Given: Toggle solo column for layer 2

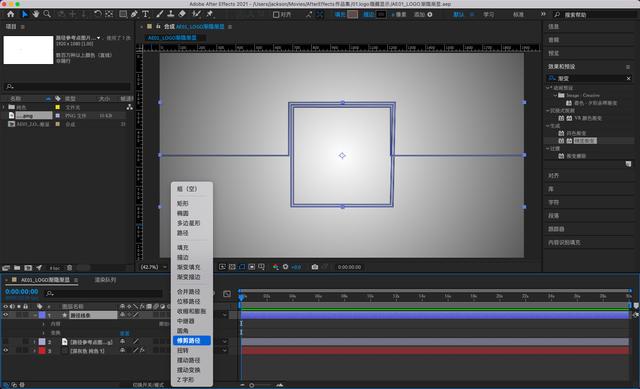Looking at the screenshot, I should tap(19, 342).
